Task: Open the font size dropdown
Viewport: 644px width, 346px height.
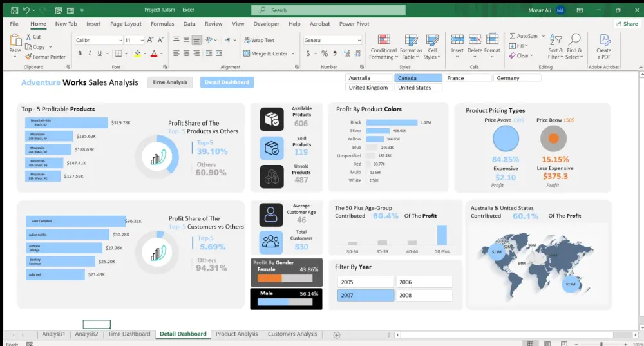Action: point(142,41)
